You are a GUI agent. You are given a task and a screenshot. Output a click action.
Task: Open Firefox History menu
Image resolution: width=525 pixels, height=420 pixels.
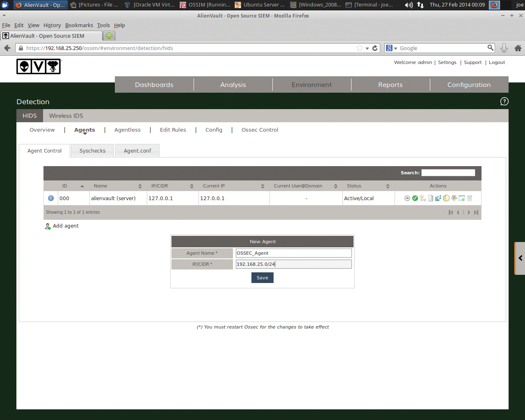(x=52, y=25)
